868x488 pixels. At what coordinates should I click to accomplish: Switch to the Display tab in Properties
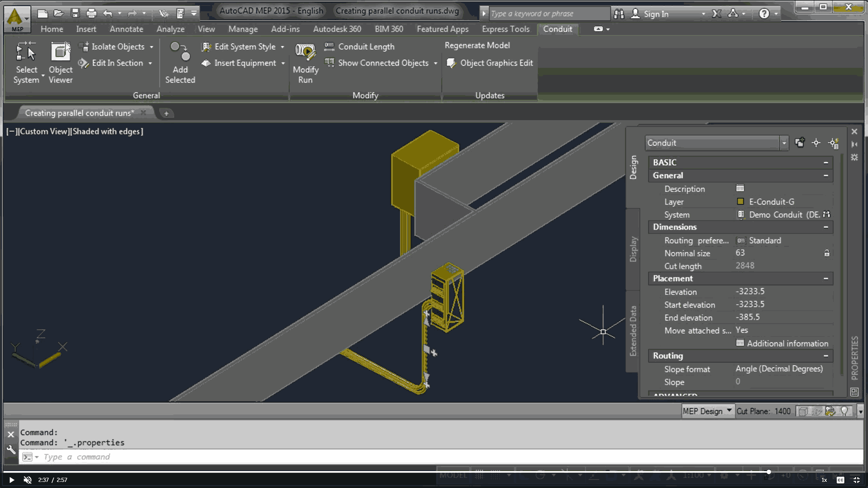coord(633,249)
